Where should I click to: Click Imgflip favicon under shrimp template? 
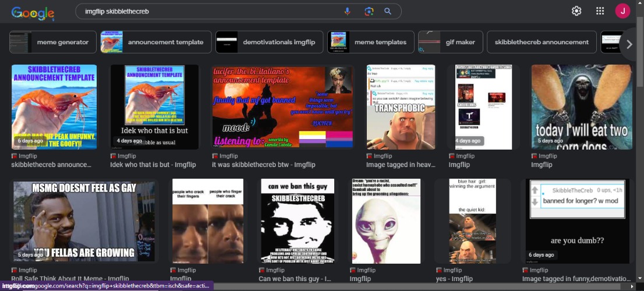[x=15, y=156]
